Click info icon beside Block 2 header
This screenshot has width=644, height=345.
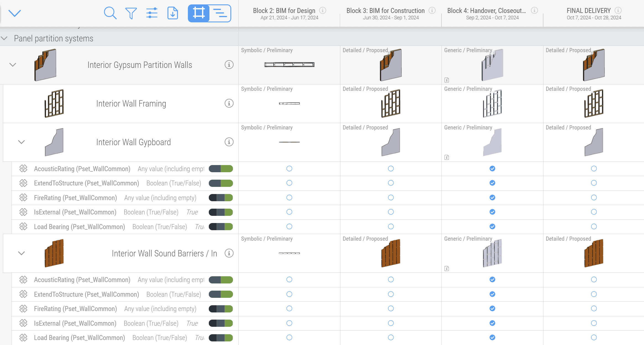click(x=322, y=10)
